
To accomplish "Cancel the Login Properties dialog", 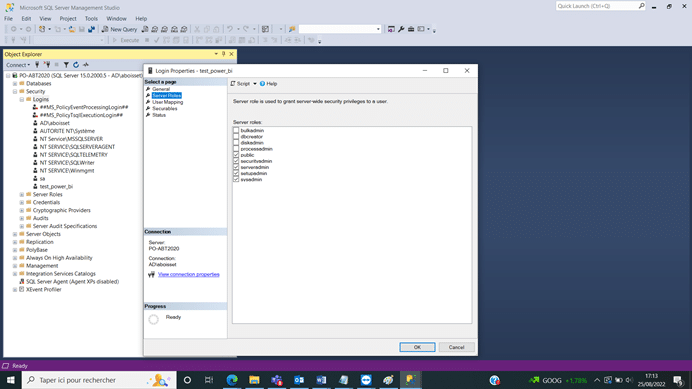I will pyautogui.click(x=456, y=347).
